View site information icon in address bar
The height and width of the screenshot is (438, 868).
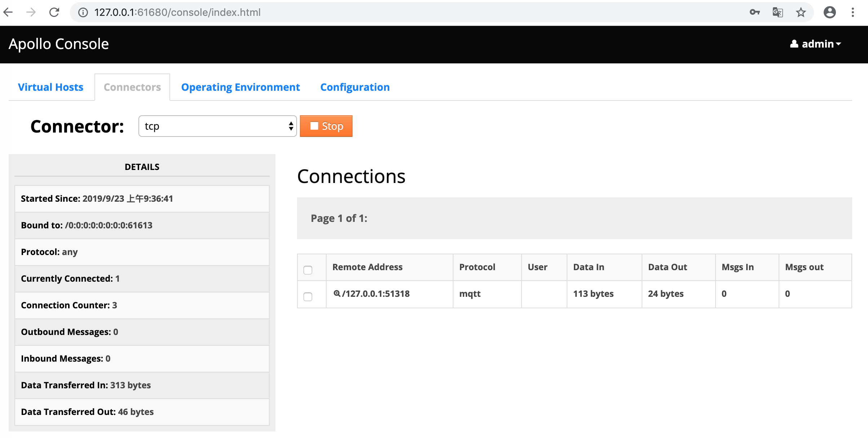(x=83, y=13)
